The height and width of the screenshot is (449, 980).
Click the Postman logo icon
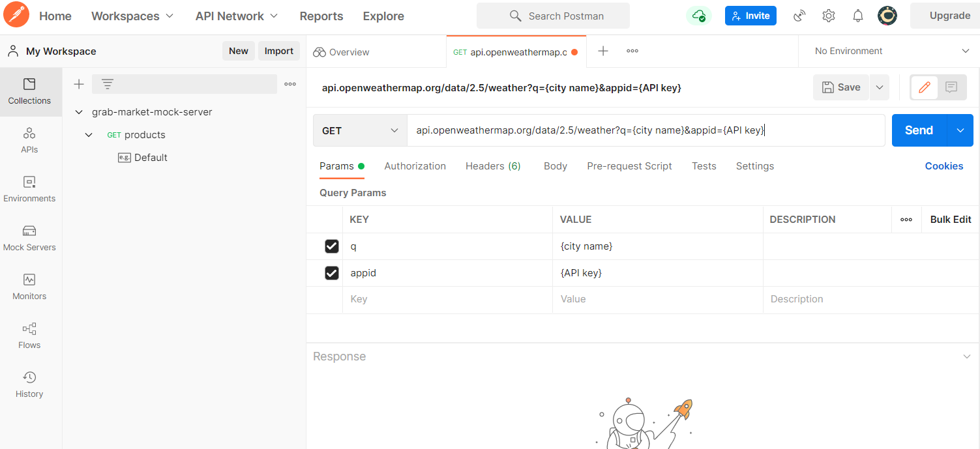16,16
